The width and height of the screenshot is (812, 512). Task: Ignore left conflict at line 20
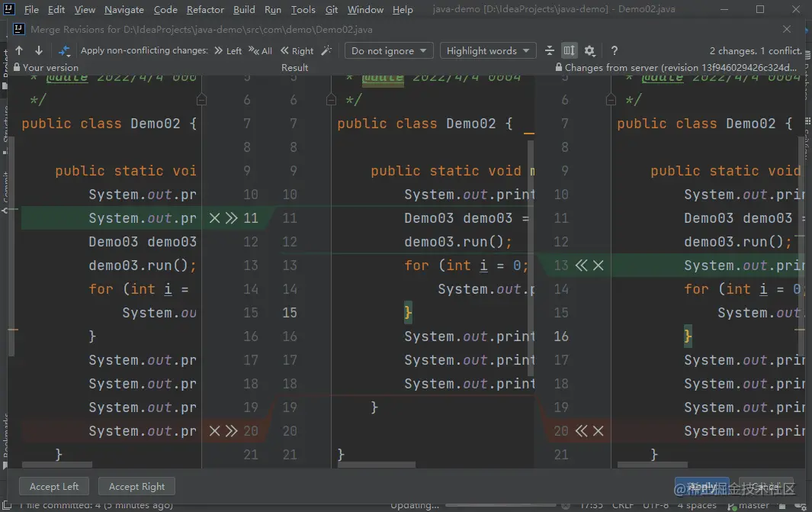pos(214,430)
